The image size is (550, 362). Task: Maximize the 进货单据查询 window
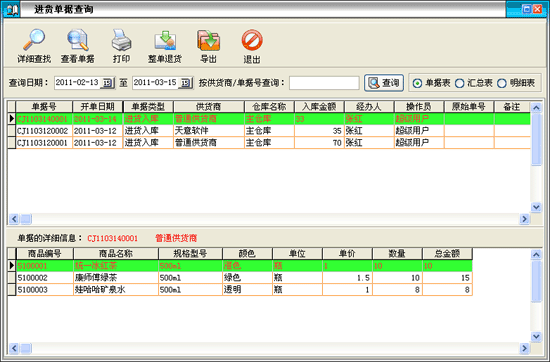(x=526, y=9)
